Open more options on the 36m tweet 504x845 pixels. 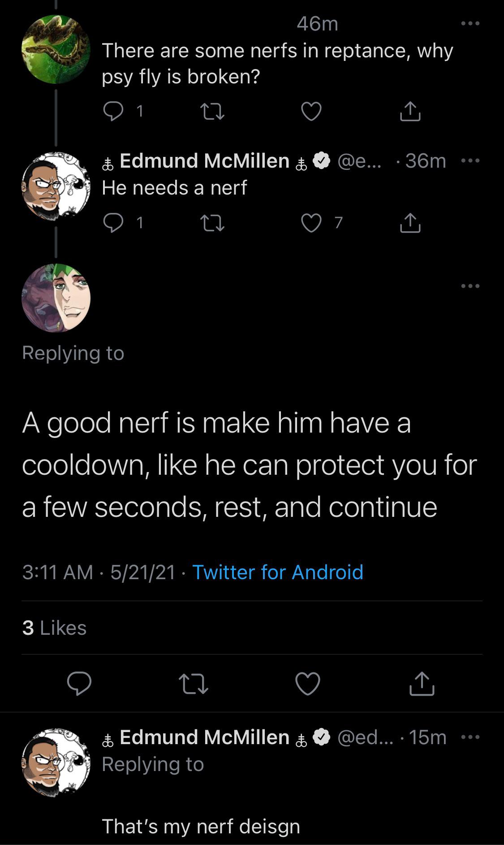(x=470, y=160)
